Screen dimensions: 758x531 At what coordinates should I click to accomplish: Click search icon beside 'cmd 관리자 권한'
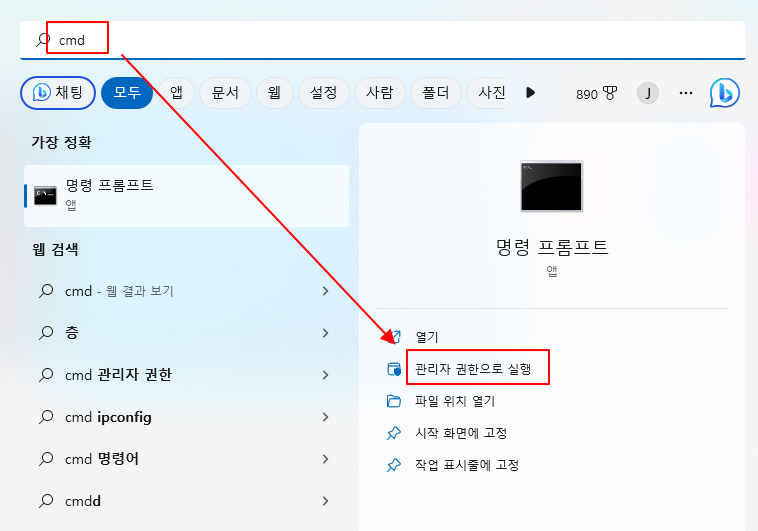coord(46,375)
